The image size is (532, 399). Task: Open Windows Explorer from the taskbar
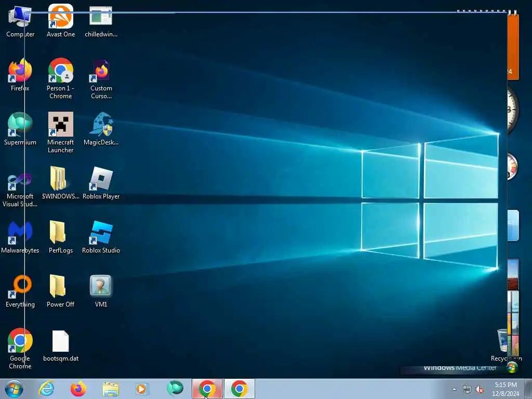point(111,389)
